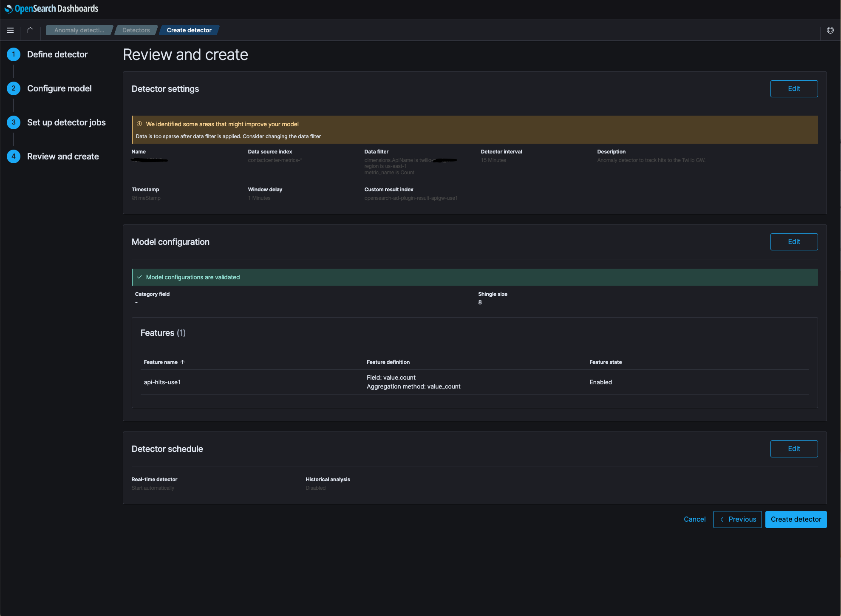Sort by Feature name arrow
This screenshot has height=616, width=841.
pyautogui.click(x=183, y=362)
